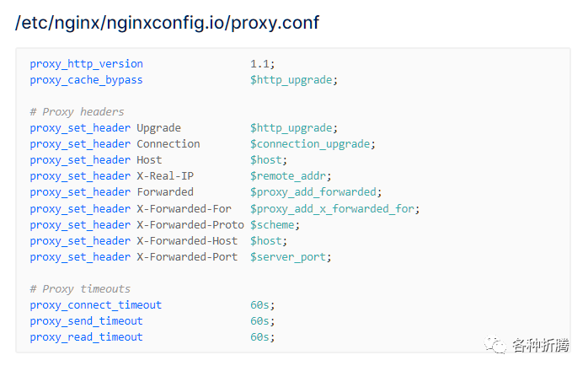The width and height of the screenshot is (588, 371).
Task: Click the X-Real-IP header name
Action: point(165,176)
